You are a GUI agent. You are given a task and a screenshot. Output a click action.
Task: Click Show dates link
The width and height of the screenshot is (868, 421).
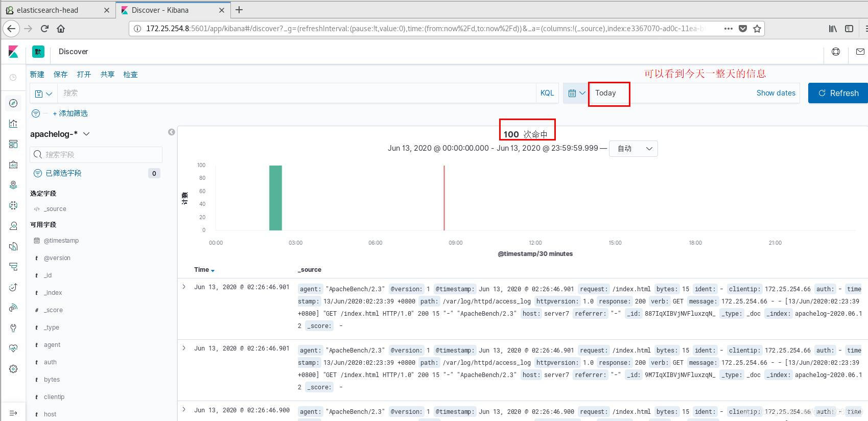click(776, 93)
